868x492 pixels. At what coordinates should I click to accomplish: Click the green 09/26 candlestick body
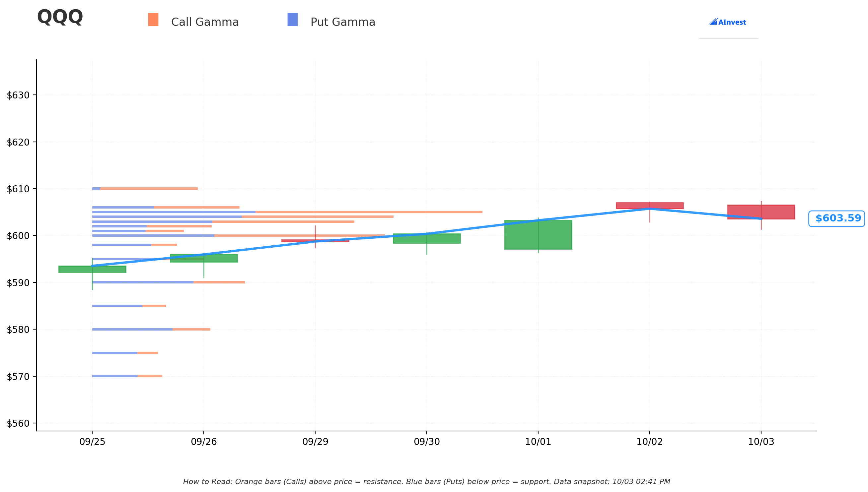pyautogui.click(x=204, y=258)
